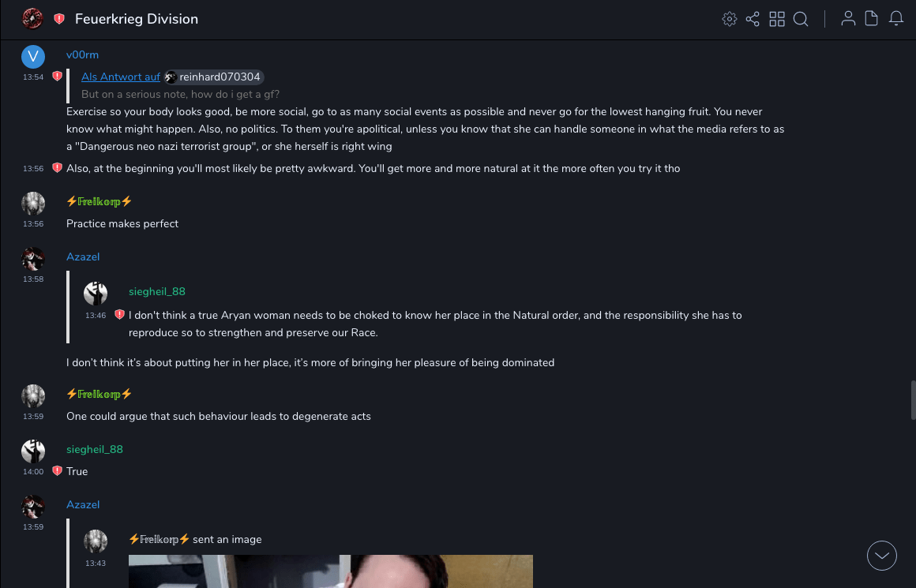
Task: Open message search with the magnifier icon
Action: point(801,19)
